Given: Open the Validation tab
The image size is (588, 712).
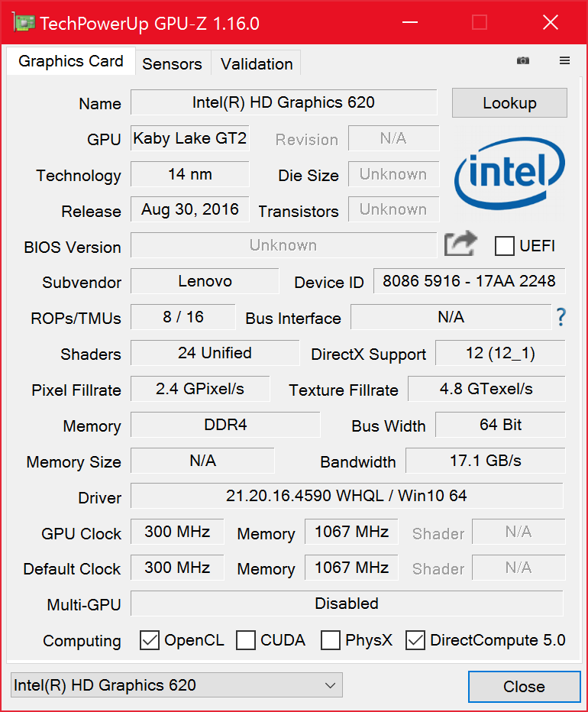Looking at the screenshot, I should pyautogui.click(x=257, y=64).
